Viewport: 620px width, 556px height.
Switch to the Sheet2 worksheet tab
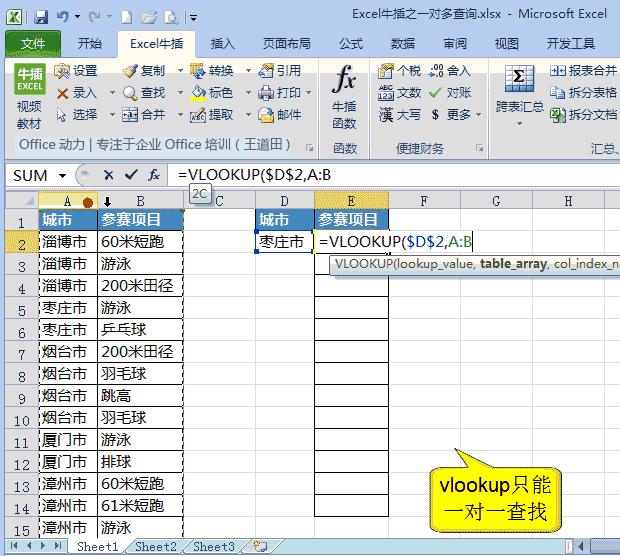pos(156,547)
